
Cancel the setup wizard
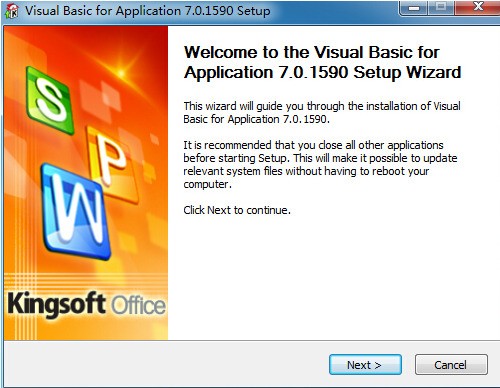tap(451, 365)
